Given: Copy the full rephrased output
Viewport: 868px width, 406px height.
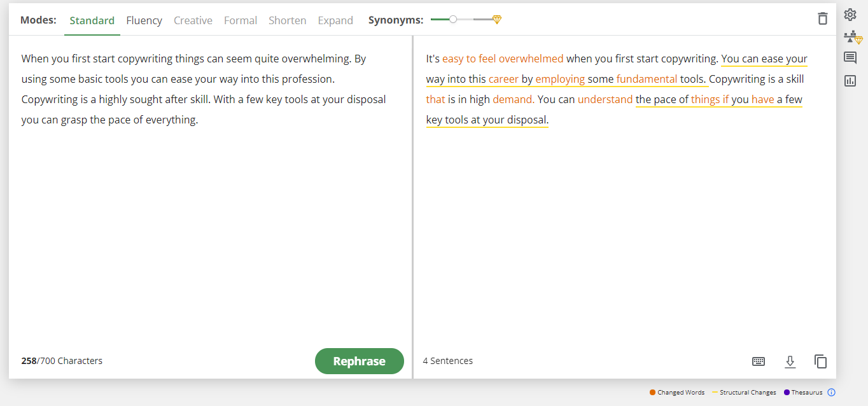Looking at the screenshot, I should [821, 361].
